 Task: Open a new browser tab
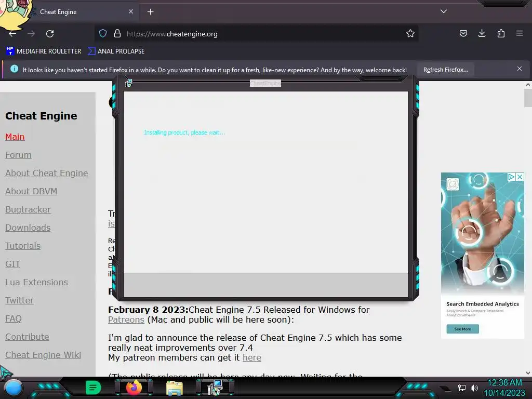[x=150, y=12]
